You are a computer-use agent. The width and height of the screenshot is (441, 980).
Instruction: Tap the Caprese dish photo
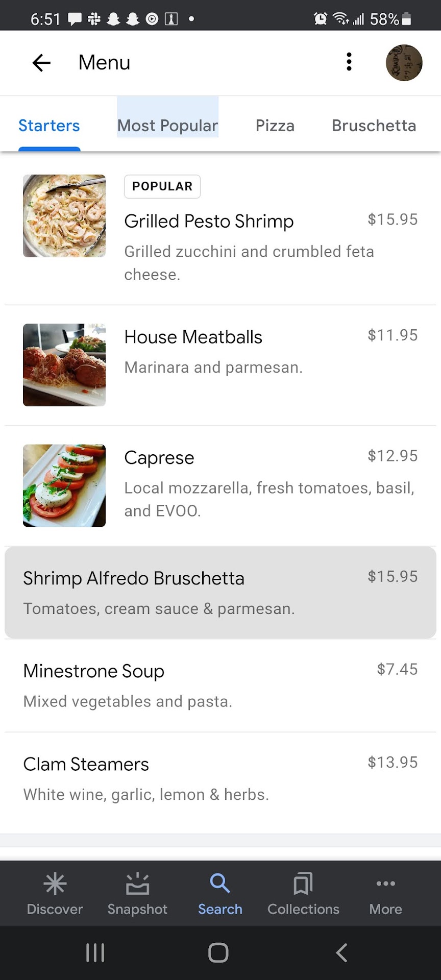tap(64, 485)
